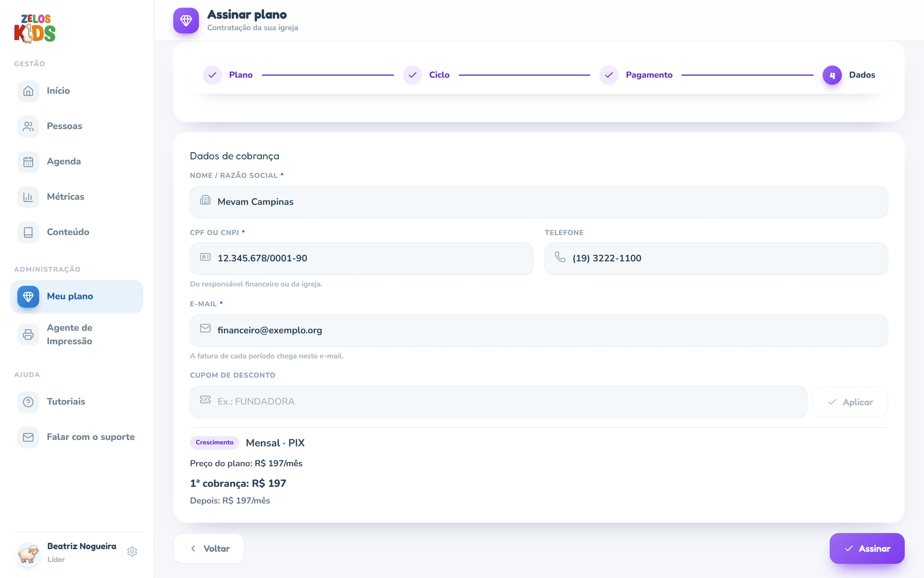Return to the Ciclo step label
Viewport: 924px width, 578px height.
pyautogui.click(x=439, y=75)
